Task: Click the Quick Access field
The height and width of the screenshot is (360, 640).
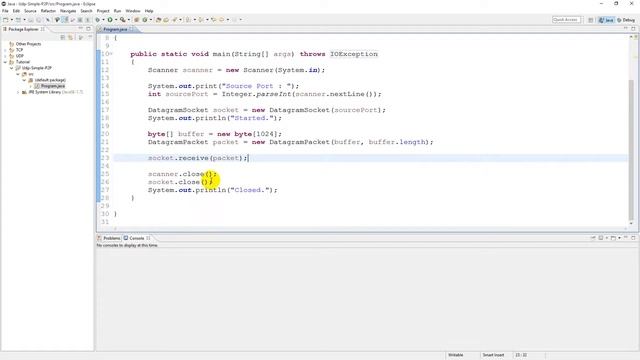Action: [566, 20]
